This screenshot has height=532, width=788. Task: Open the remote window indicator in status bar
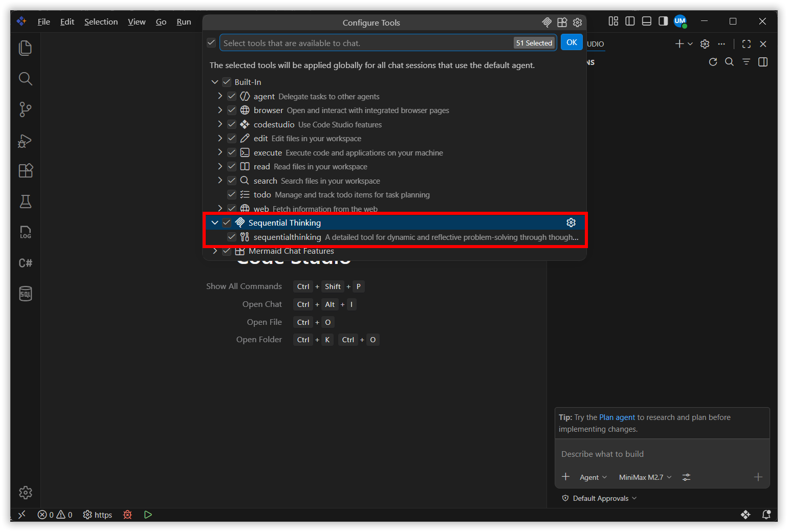(21, 515)
